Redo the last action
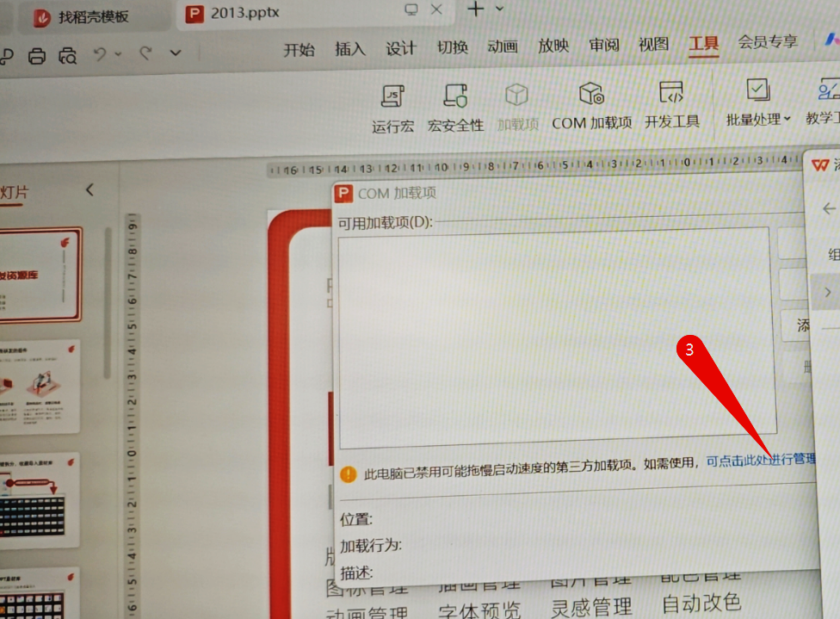 (145, 53)
